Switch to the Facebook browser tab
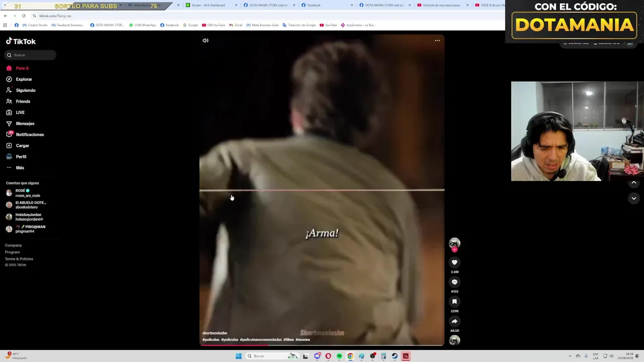 [x=325, y=5]
